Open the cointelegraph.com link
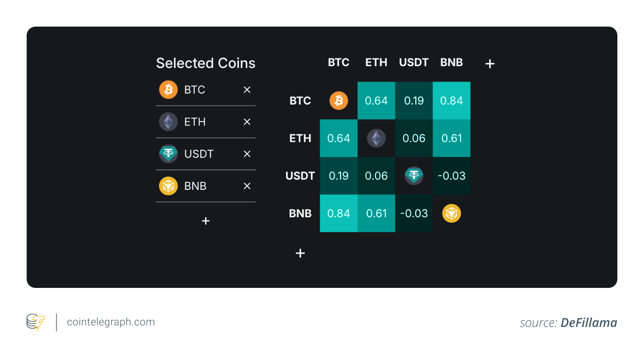This screenshot has width=644, height=358. point(111,322)
